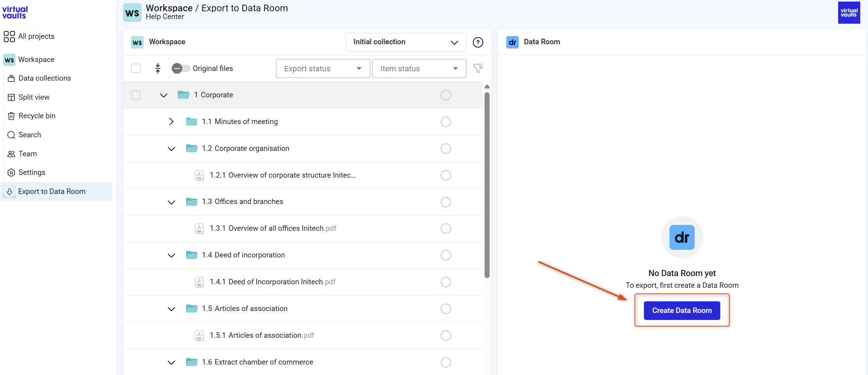This screenshot has width=868, height=375.
Task: Open the help question mark icon
Action: 478,42
